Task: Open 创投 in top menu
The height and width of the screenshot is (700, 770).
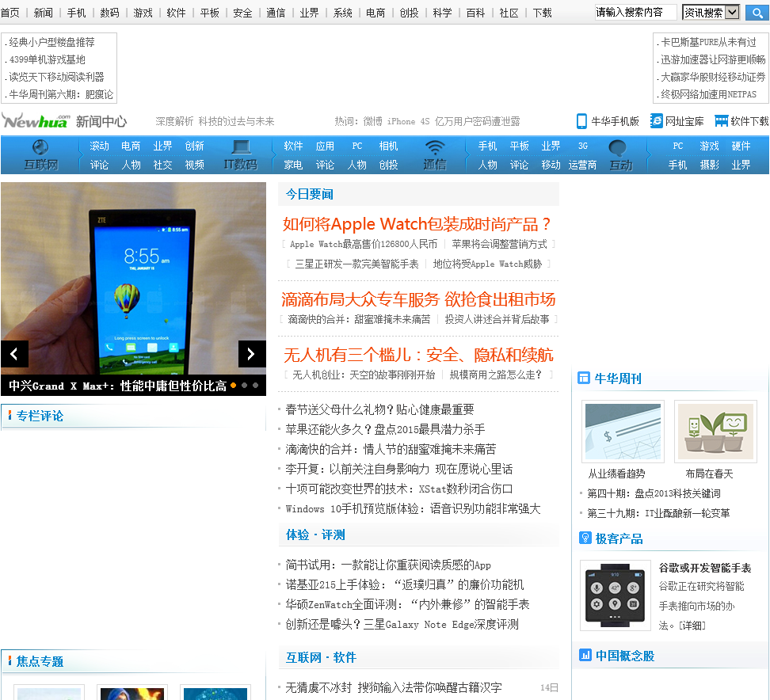Action: 409,13
